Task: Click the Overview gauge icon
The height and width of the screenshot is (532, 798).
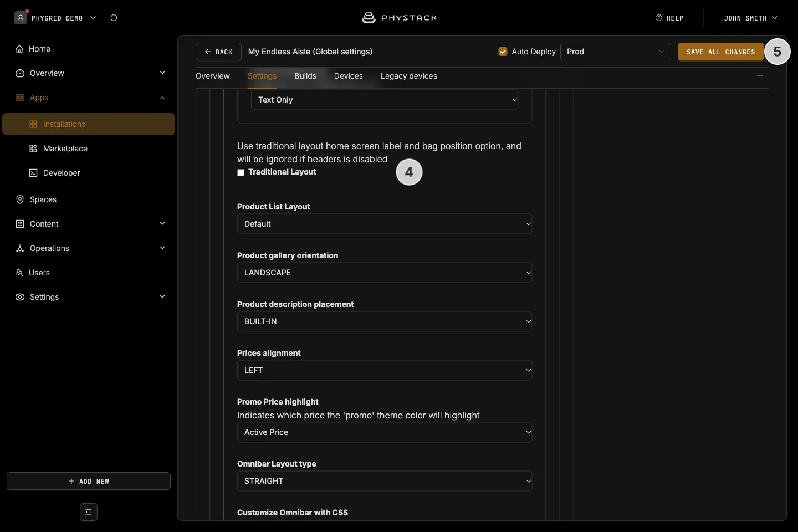Action: [20, 73]
